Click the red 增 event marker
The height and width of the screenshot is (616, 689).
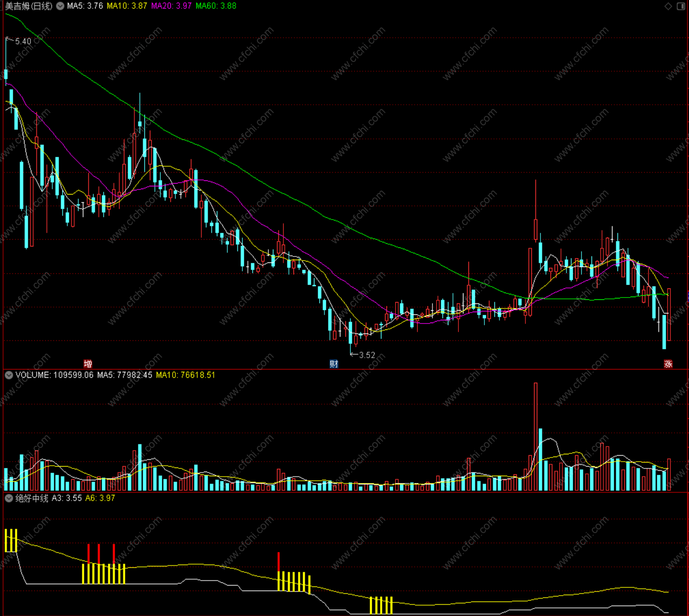pyautogui.click(x=88, y=364)
